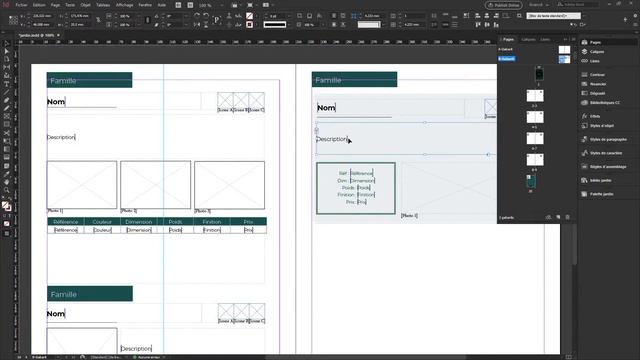Click the fill color swatch in control bar
Image resolution: width=640 pixels, height=360 pixels.
point(249,16)
